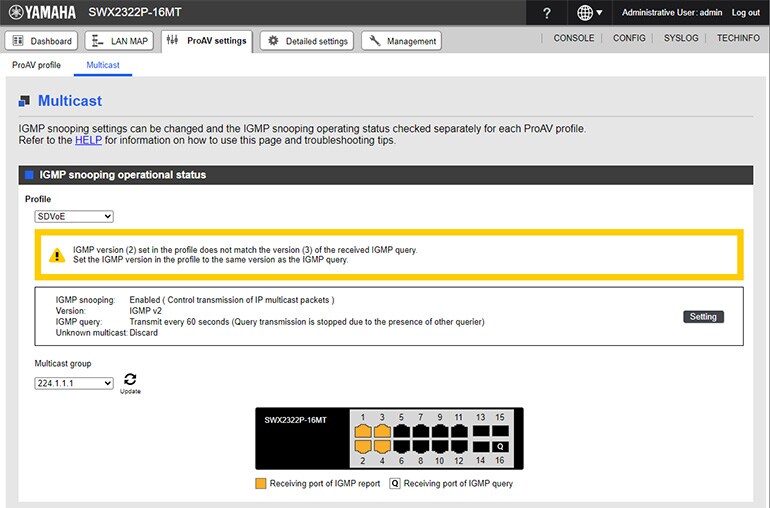Click the Log out link
Image resolution: width=770 pixels, height=508 pixels.
745,13
